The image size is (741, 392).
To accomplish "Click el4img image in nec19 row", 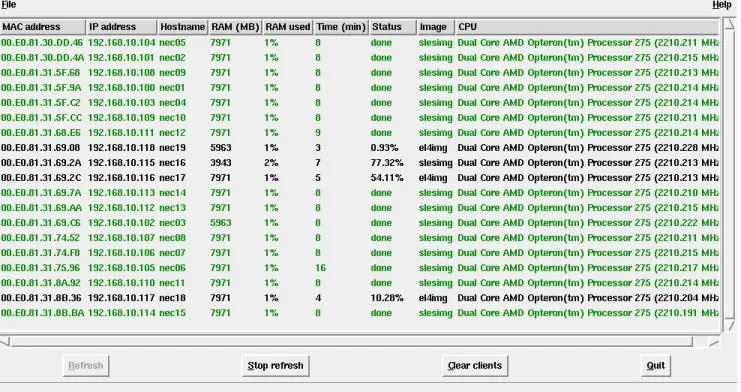I will (433, 148).
